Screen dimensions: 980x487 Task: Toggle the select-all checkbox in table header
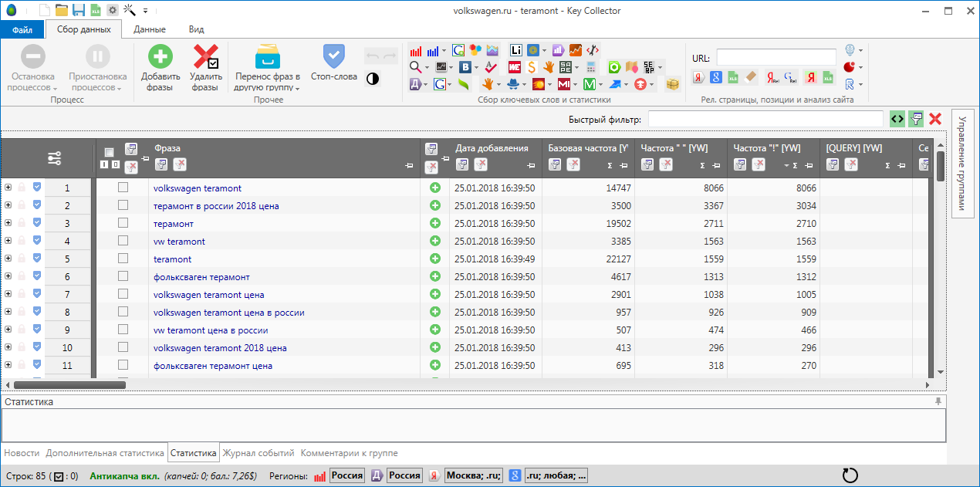[x=109, y=152]
